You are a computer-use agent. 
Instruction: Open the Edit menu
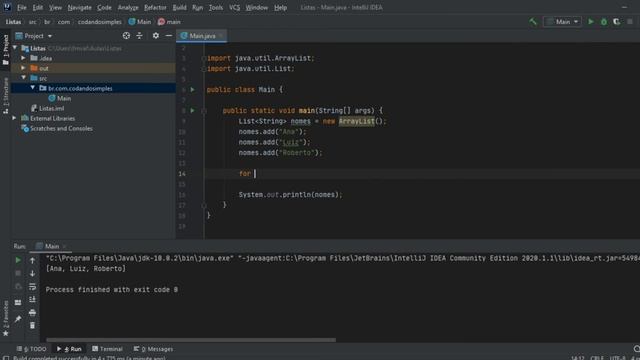coord(38,7)
